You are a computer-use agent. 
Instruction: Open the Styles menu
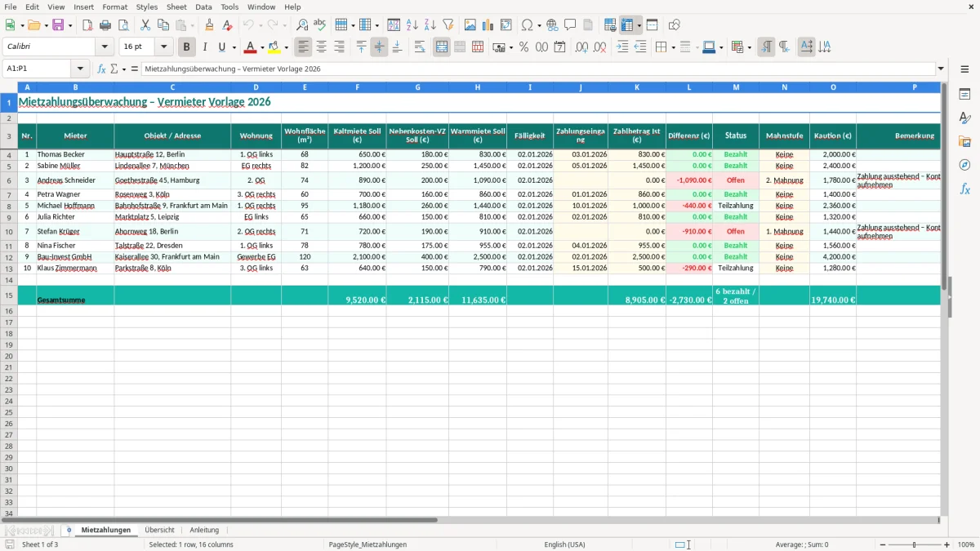147,7
